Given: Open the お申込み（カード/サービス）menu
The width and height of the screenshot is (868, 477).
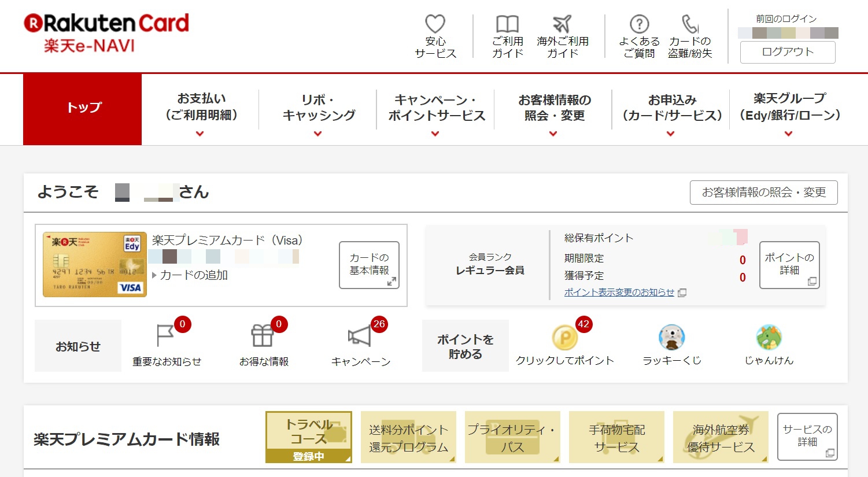Looking at the screenshot, I should tap(672, 108).
